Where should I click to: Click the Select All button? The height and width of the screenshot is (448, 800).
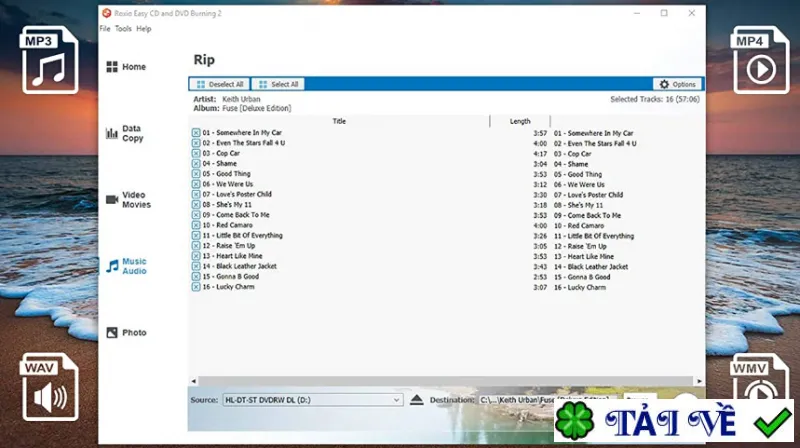point(278,84)
